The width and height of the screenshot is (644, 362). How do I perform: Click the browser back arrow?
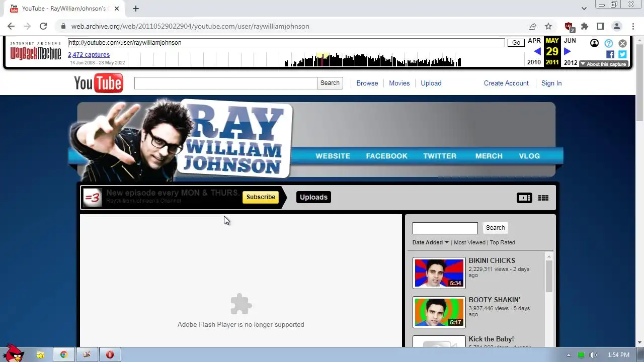[11, 26]
